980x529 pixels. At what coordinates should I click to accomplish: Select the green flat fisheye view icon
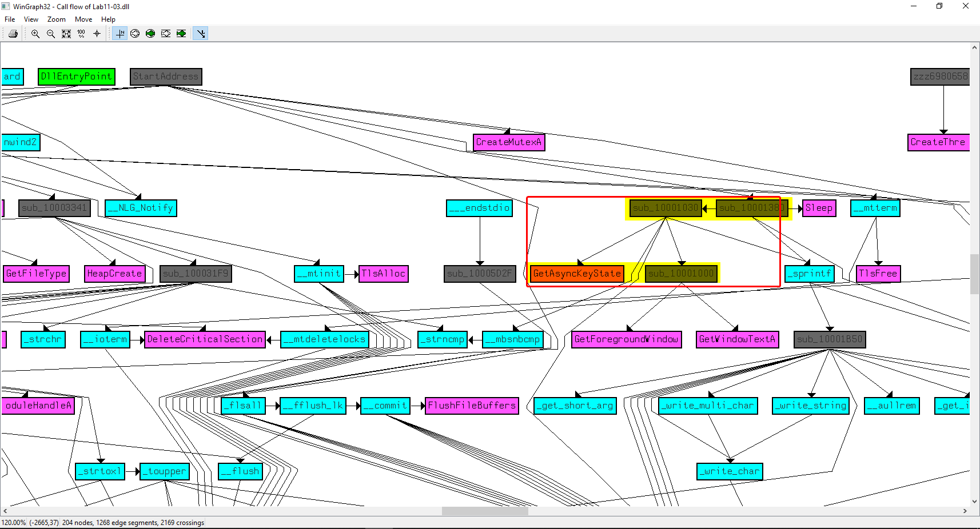pyautogui.click(x=181, y=34)
